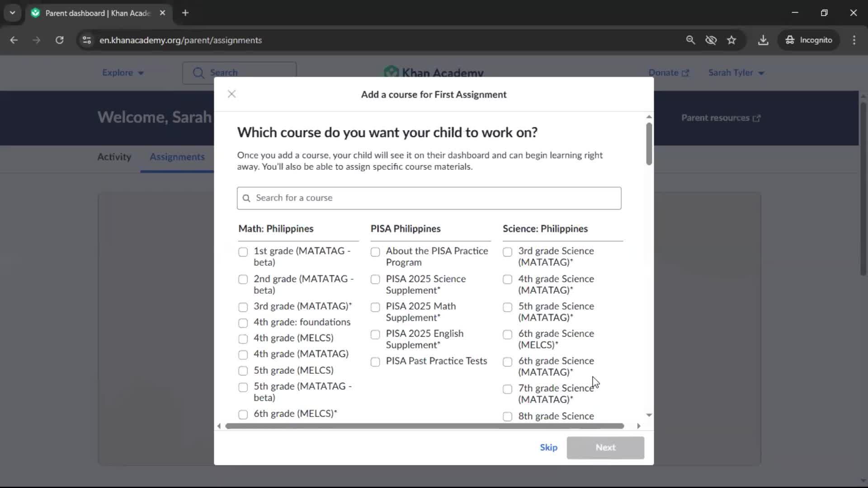Viewport: 868px width, 488px height.
Task: Click the third-party cookies eye icon
Action: coord(711,40)
